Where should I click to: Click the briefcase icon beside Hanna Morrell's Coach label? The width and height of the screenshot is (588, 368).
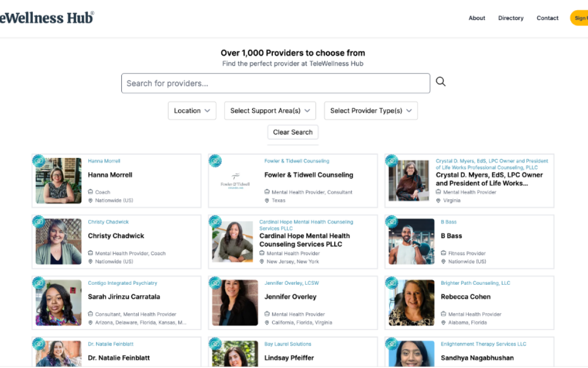[x=90, y=192]
